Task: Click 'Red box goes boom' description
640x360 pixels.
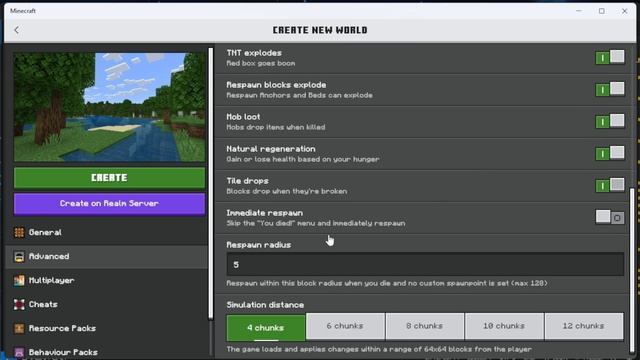Action: (x=261, y=63)
